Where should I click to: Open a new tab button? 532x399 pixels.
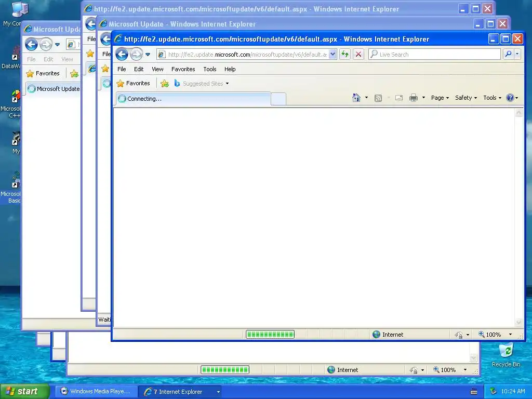(278, 99)
